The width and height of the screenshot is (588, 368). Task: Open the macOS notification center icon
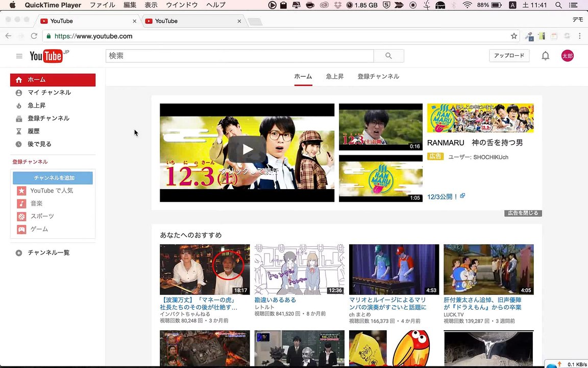[573, 5]
